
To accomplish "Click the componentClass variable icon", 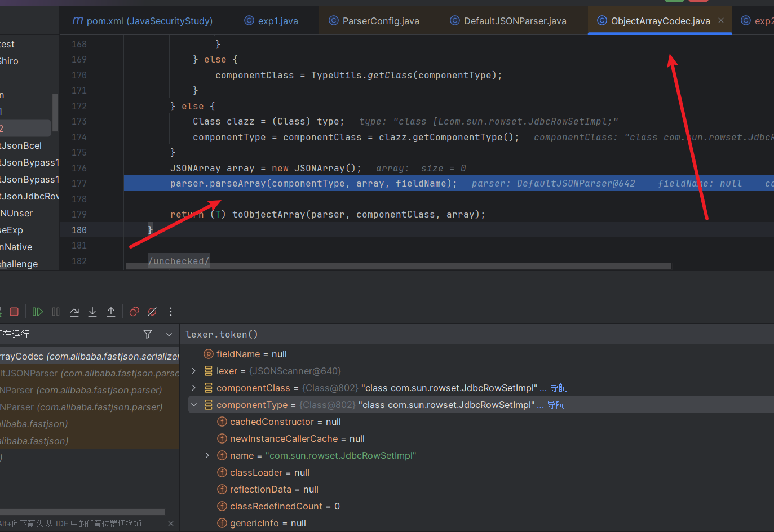I will [x=209, y=388].
